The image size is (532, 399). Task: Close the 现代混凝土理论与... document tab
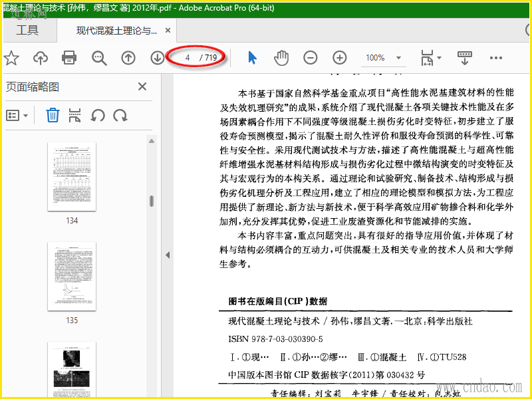point(168,31)
